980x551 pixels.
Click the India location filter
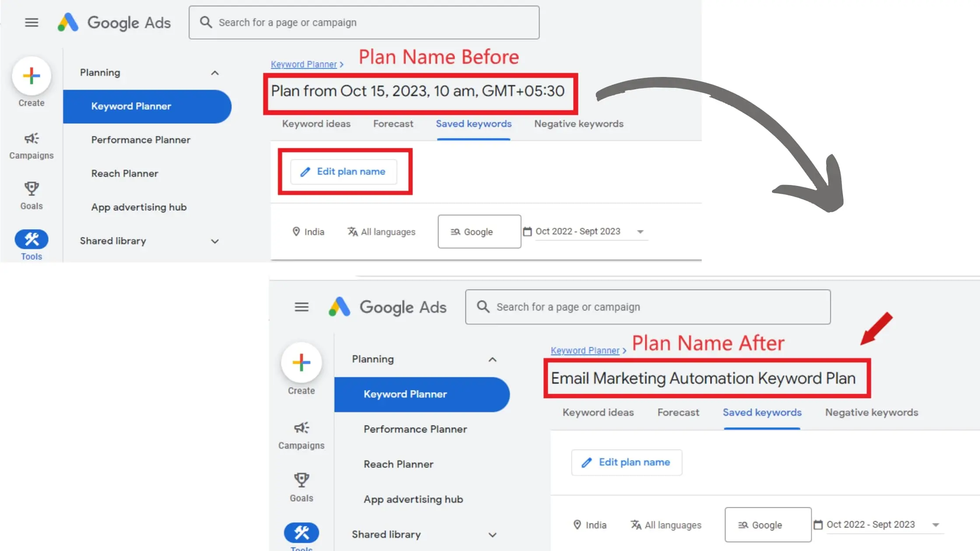click(308, 231)
